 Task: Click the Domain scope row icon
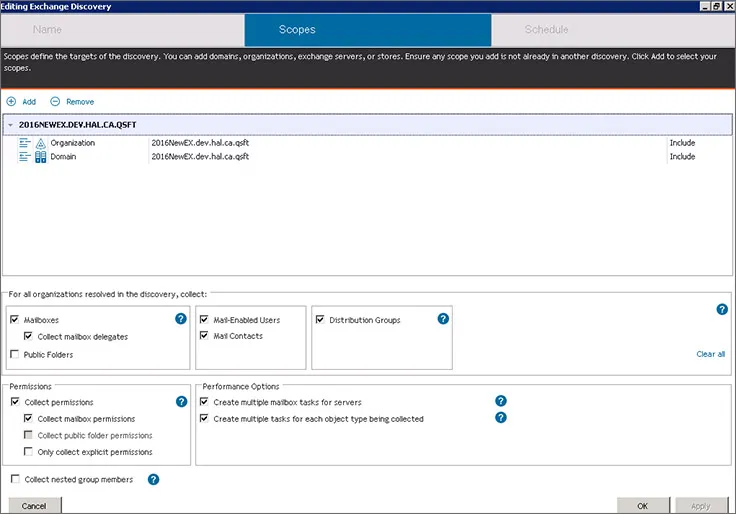41,157
